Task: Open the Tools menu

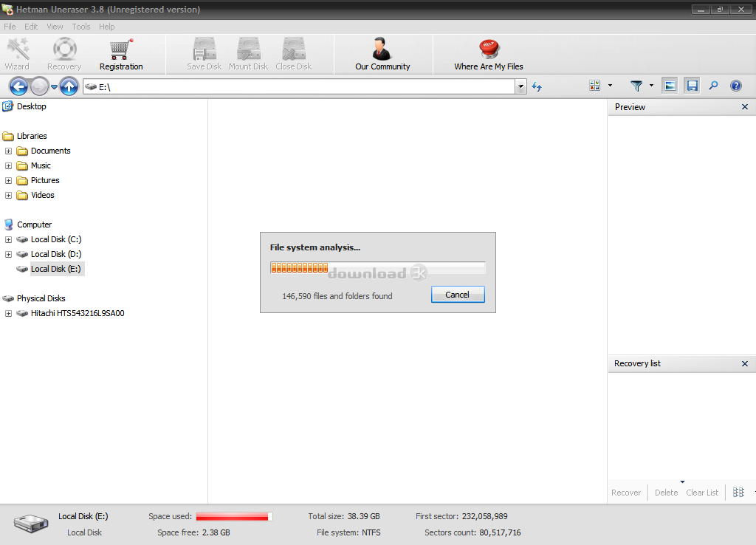Action: [x=81, y=27]
